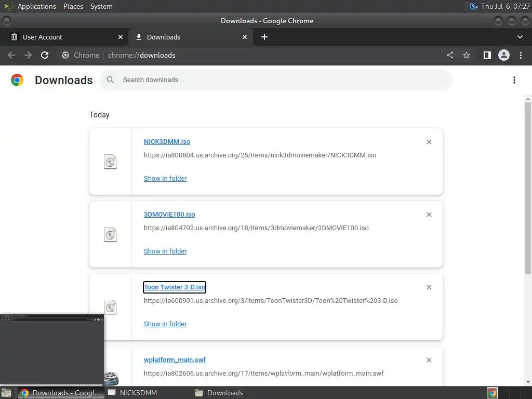Select the Downloads browser tab
532x399 pixels.
(x=190, y=37)
